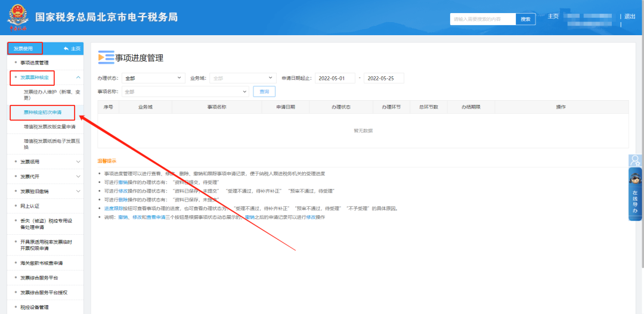Click the user profile icon on right edge

coord(635,161)
